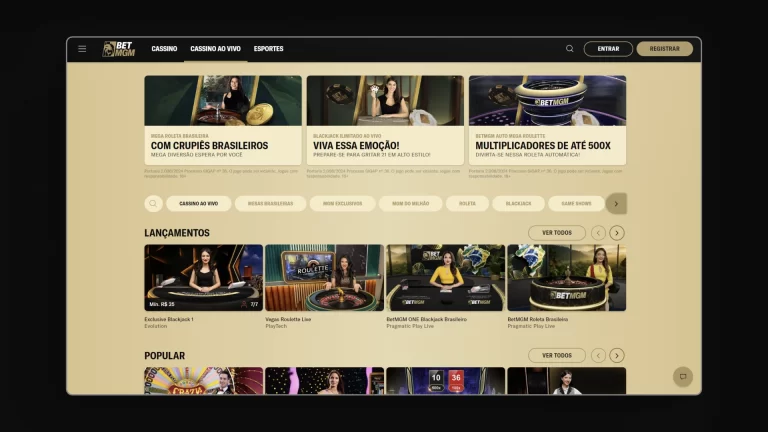Screen dimensions: 768x432
Task: Click the BetMGM Roleta Brasileira title
Action: coord(537,319)
